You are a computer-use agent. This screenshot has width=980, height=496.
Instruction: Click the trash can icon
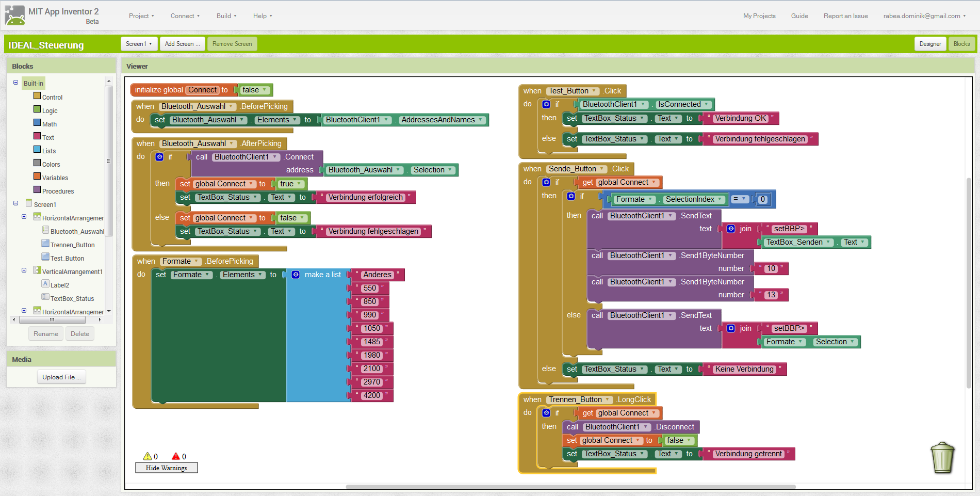point(942,457)
